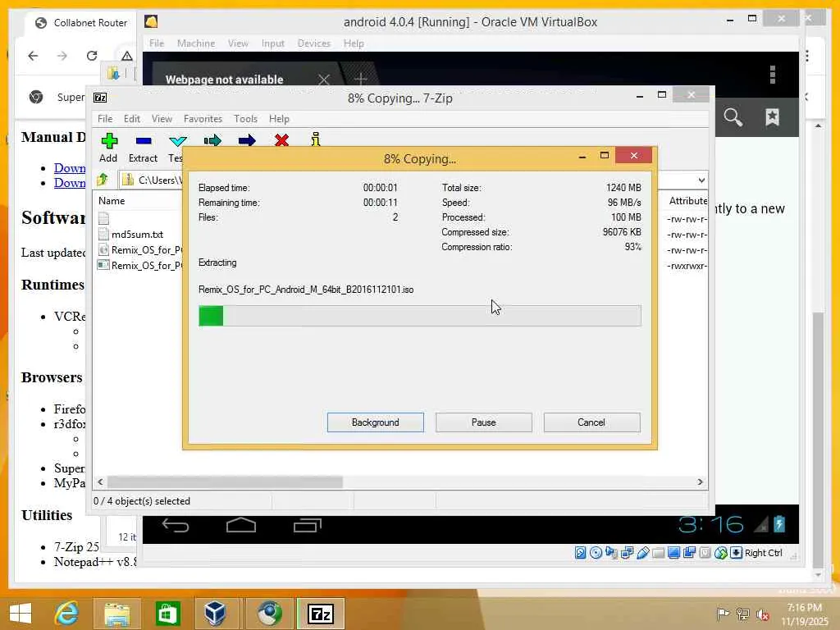
Task: Click the audio icon in VirtualBox status bar
Action: [x=611, y=553]
